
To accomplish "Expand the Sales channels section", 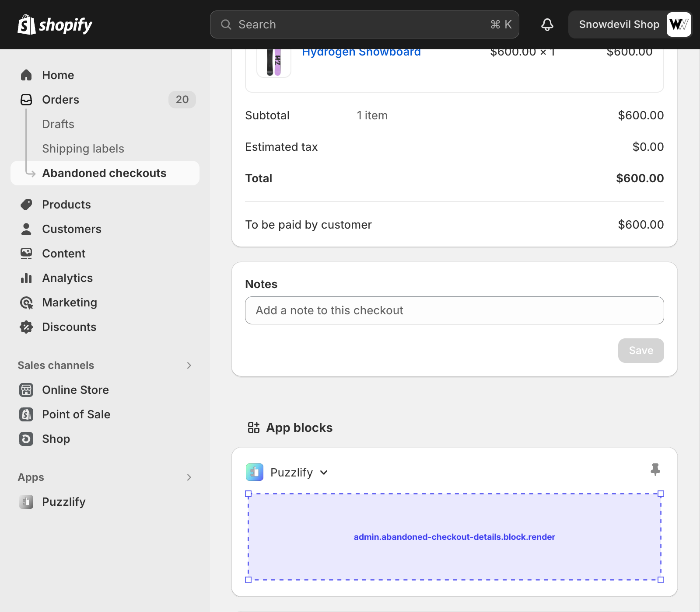I will [x=189, y=365].
